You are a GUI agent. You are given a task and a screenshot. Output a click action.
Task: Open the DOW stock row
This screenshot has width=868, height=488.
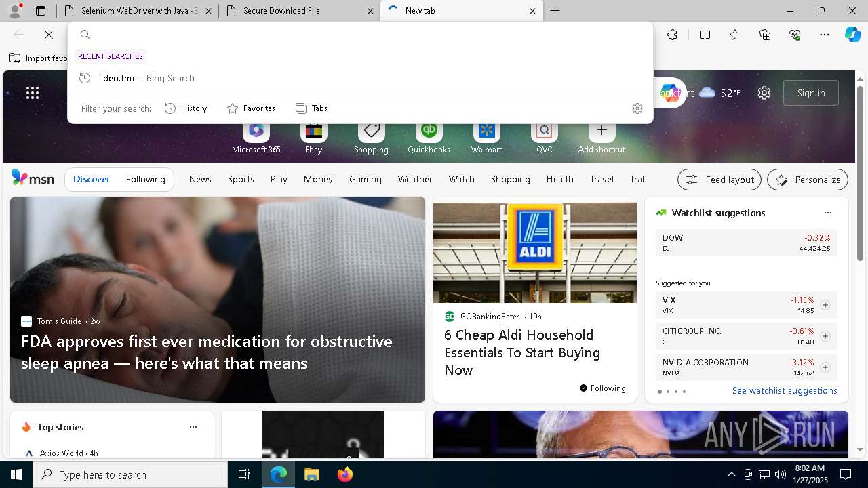(746, 243)
